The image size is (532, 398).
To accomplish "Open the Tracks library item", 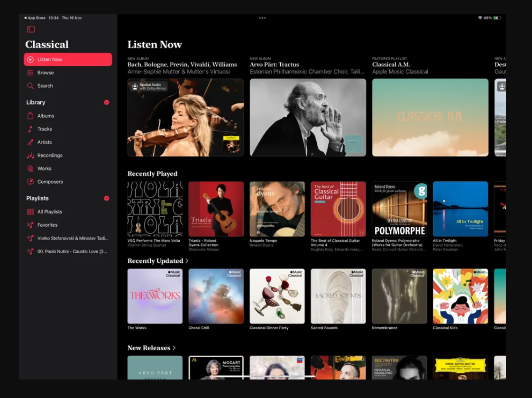I will 68,129.
